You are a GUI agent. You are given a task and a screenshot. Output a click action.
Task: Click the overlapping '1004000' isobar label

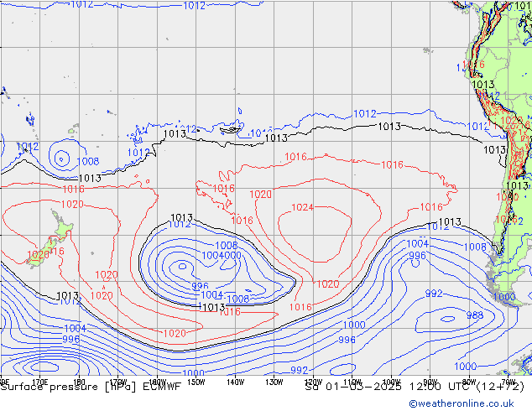tap(222, 255)
